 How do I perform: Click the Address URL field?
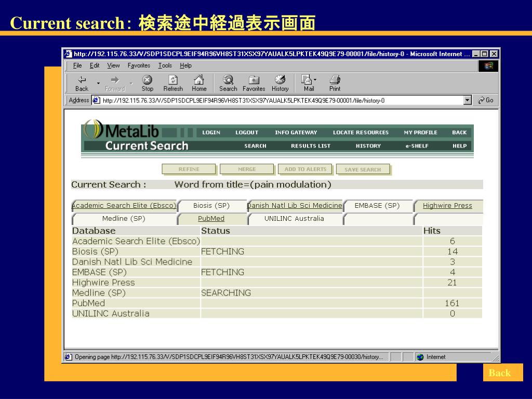tap(277, 100)
